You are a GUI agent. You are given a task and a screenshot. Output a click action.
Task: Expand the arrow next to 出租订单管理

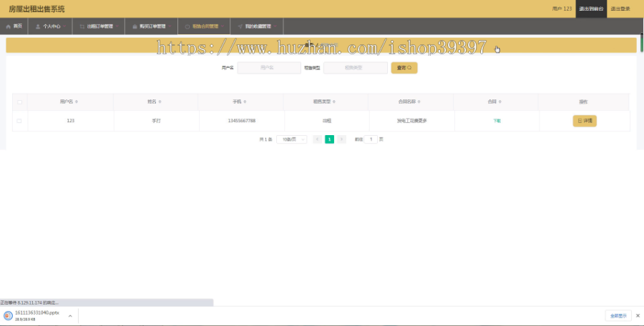[x=117, y=26]
